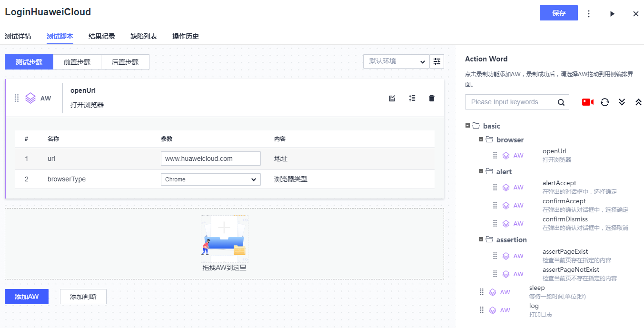The height and width of the screenshot is (328, 644).
Task: Click the assertPageNotExist AW icon
Action: tap(506, 274)
